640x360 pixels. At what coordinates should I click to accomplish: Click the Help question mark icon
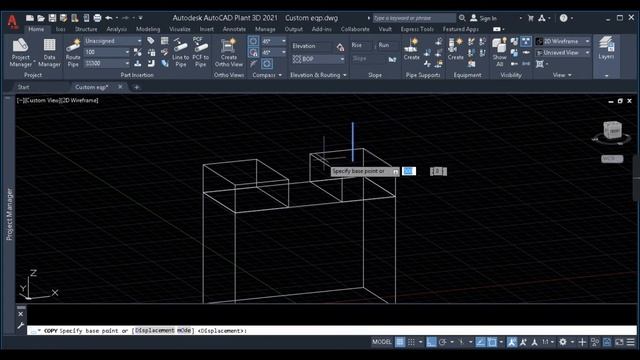point(563,18)
